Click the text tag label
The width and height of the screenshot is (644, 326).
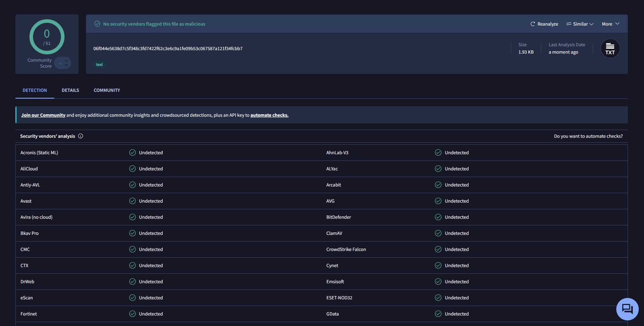(100, 64)
